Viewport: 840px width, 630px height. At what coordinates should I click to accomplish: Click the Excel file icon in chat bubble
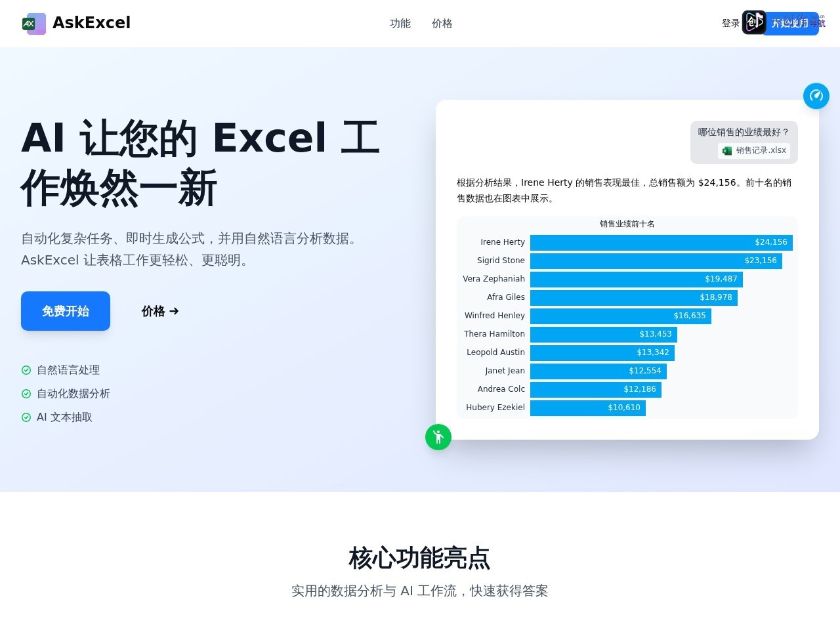[x=727, y=151]
